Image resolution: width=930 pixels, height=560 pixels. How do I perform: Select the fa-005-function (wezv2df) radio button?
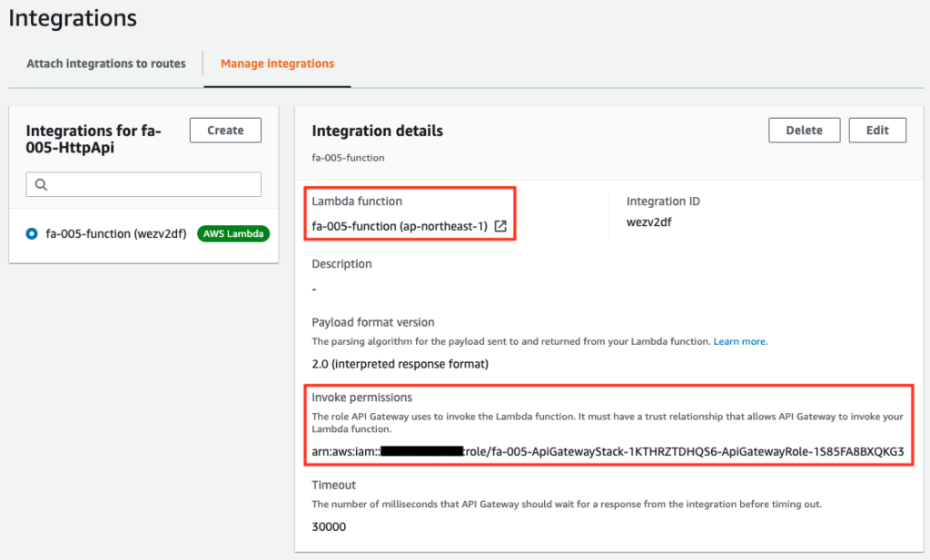click(x=32, y=233)
